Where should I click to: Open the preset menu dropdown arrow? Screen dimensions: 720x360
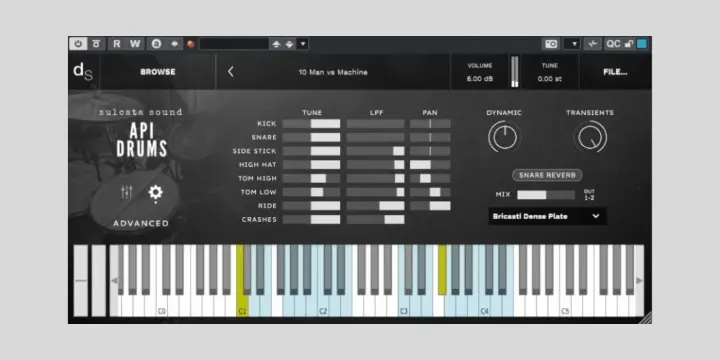pos(303,44)
